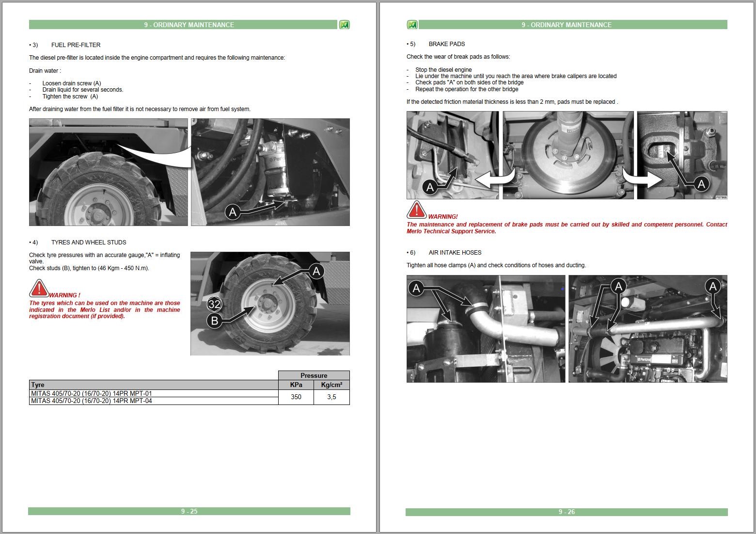Click the FUEL PRE-FILTER section heading
The height and width of the screenshot is (534, 756).
(x=76, y=45)
